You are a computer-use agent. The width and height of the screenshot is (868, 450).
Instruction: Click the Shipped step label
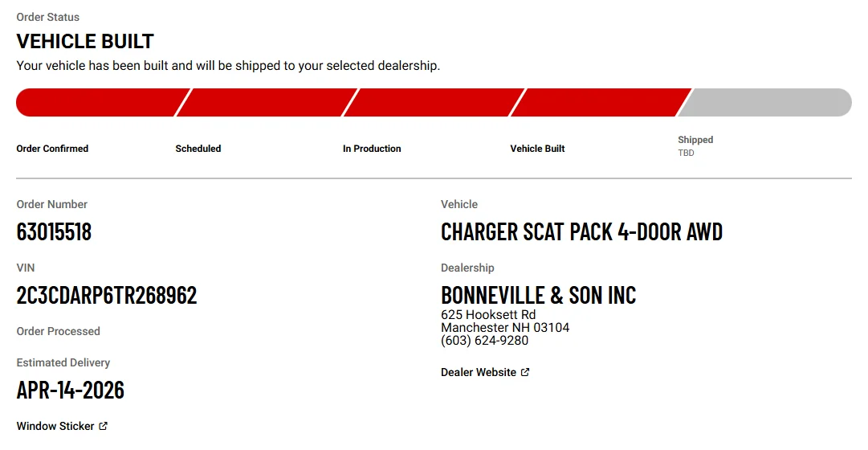[695, 140]
